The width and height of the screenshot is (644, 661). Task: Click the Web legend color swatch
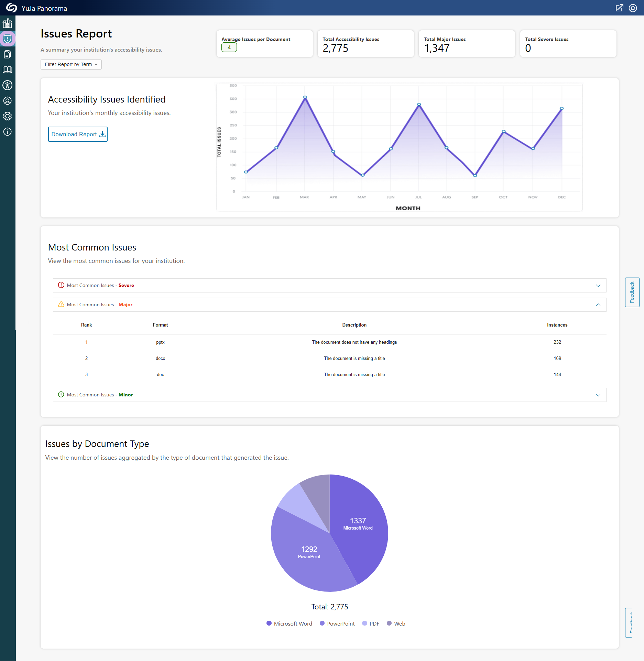point(389,623)
